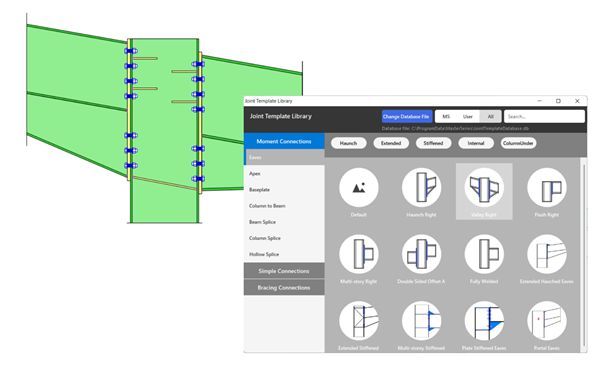Select the Fully Welded joint icon
This screenshot has width=600, height=366.
484,254
